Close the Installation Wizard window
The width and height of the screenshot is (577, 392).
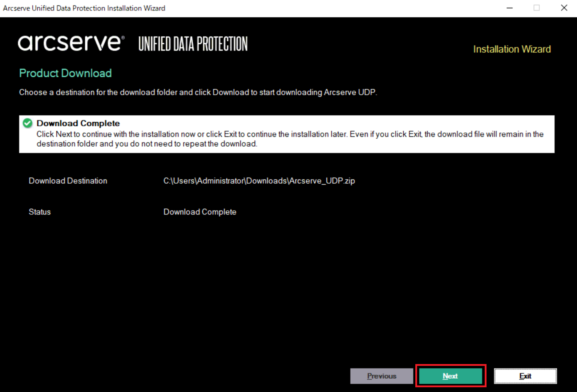(x=564, y=8)
